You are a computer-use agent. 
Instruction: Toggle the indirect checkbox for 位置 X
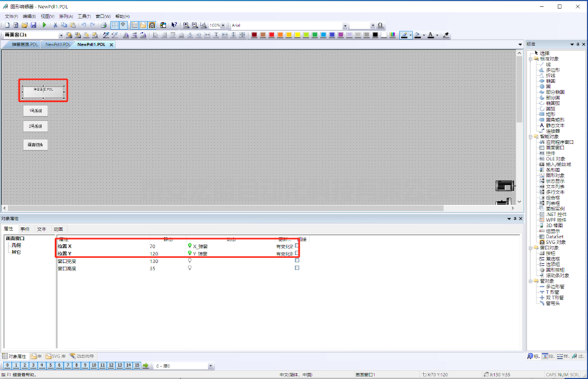point(297,246)
